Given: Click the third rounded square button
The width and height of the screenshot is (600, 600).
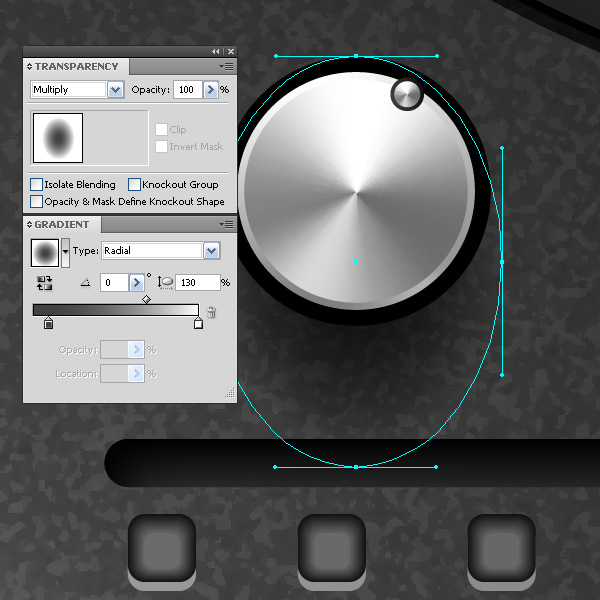Looking at the screenshot, I should 502,548.
